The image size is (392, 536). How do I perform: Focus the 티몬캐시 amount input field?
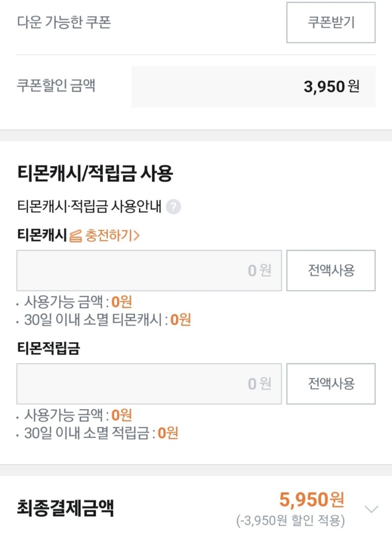(149, 271)
